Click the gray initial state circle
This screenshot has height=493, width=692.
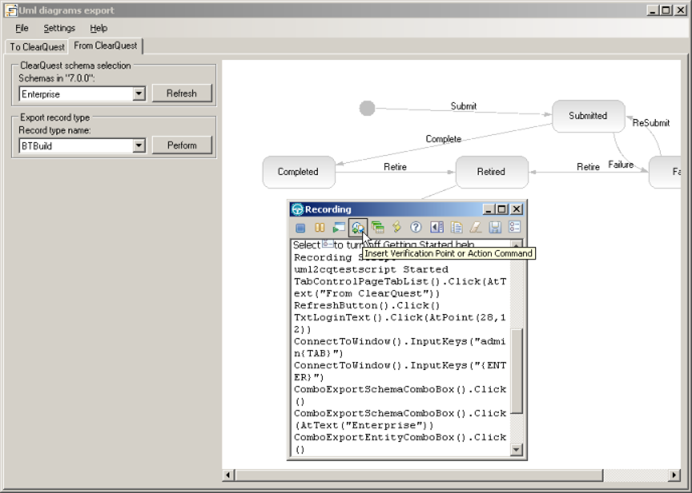(x=367, y=108)
